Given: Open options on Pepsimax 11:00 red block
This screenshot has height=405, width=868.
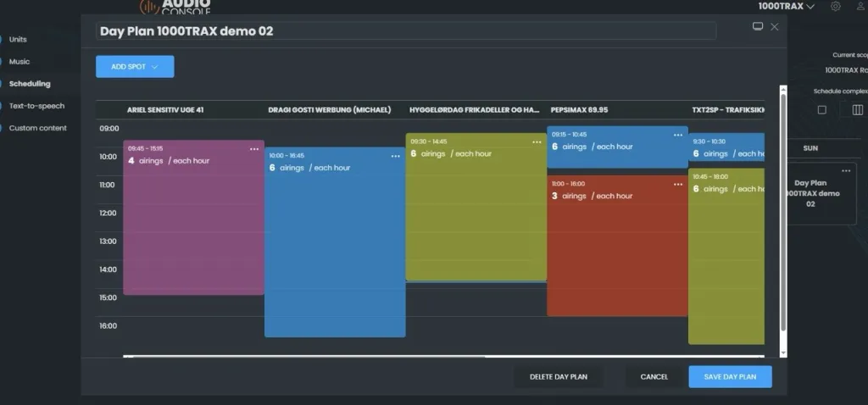Looking at the screenshot, I should pyautogui.click(x=677, y=184).
